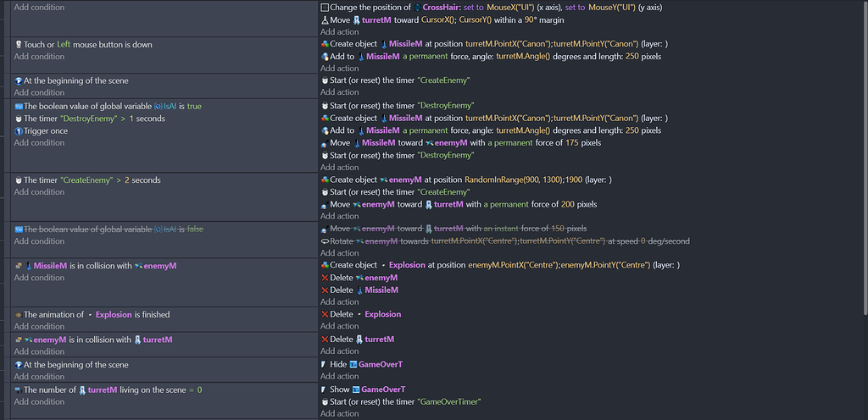
Task: Click 'Add action' below Move MissileM and Start timer "DestroyEnemy"
Action: [339, 168]
